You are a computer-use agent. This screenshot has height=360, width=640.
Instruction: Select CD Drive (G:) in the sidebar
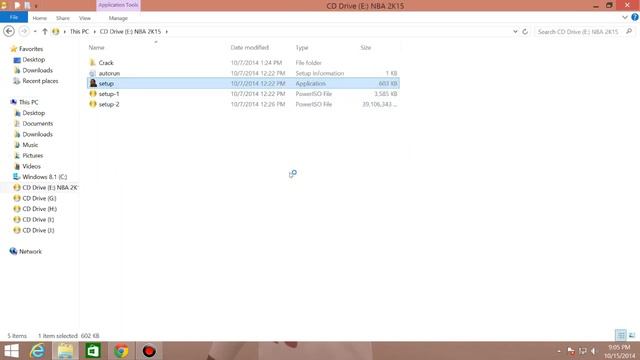pos(39,198)
